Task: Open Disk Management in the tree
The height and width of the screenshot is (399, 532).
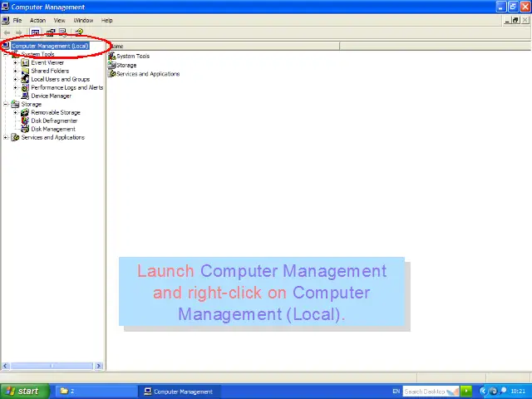Action: click(53, 129)
